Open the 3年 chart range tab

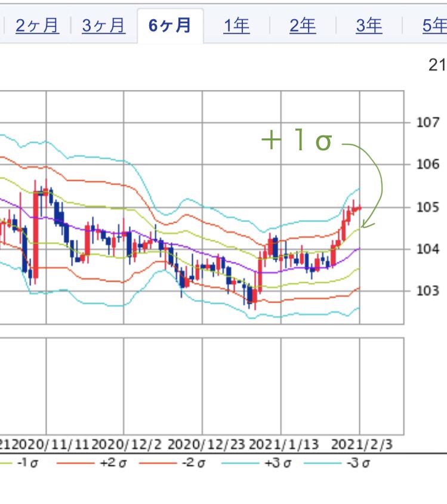click(x=369, y=26)
